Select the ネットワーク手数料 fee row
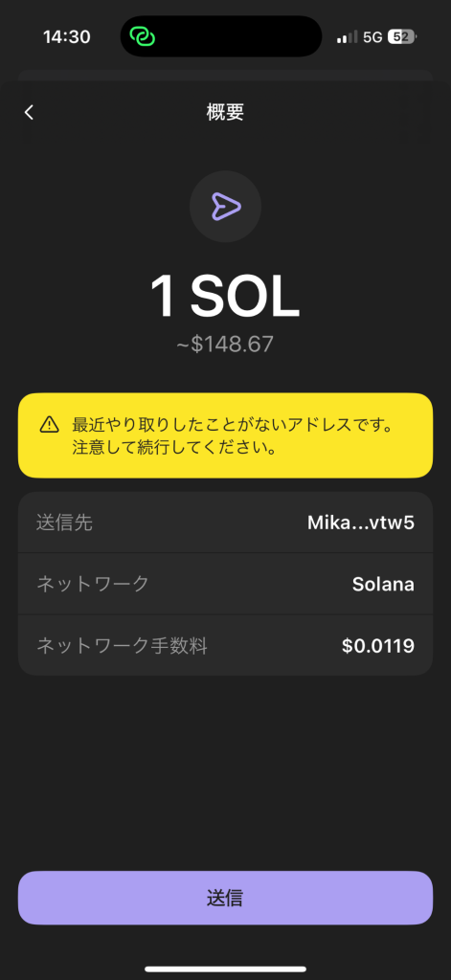This screenshot has width=451, height=980. tap(225, 646)
